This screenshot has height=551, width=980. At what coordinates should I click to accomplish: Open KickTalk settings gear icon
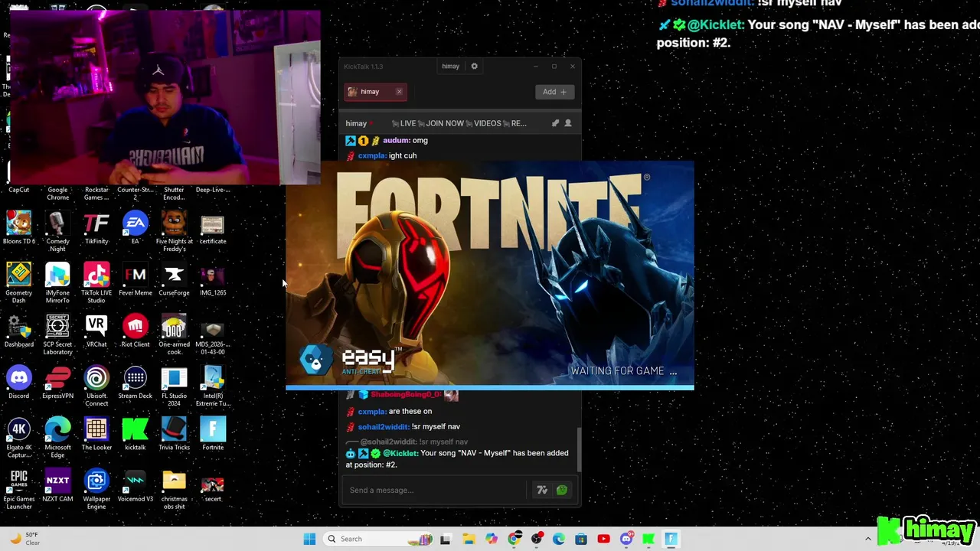[x=474, y=66]
